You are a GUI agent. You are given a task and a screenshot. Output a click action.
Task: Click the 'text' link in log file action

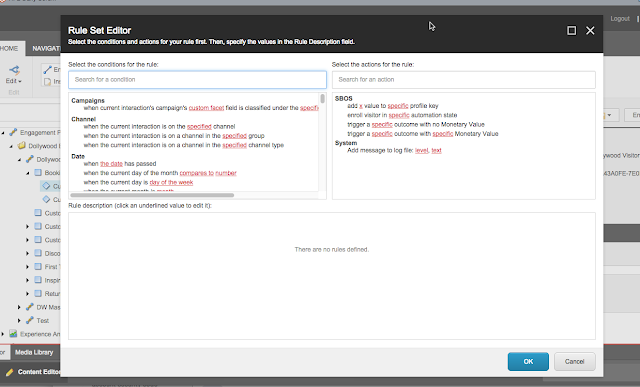[x=436, y=151]
